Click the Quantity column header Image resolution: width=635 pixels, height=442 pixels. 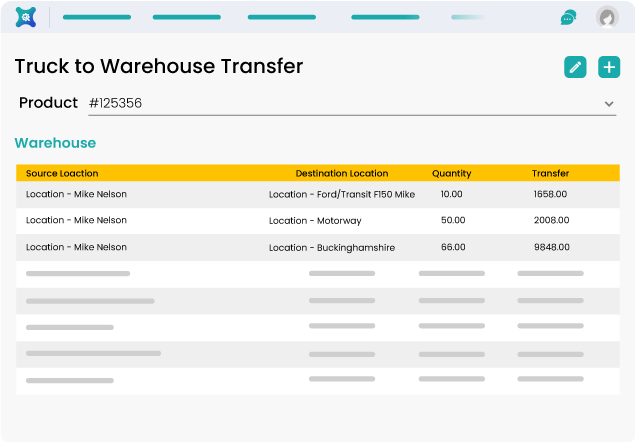pyautogui.click(x=452, y=173)
